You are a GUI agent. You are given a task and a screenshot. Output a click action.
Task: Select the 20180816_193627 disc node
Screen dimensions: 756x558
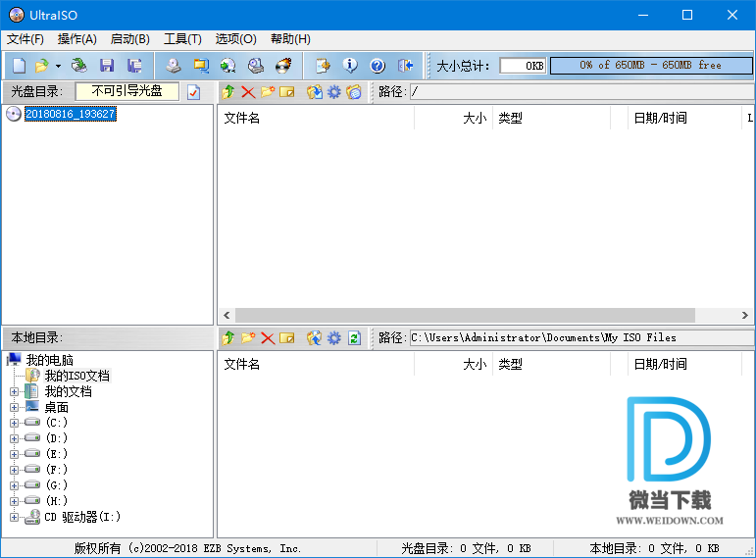point(71,114)
